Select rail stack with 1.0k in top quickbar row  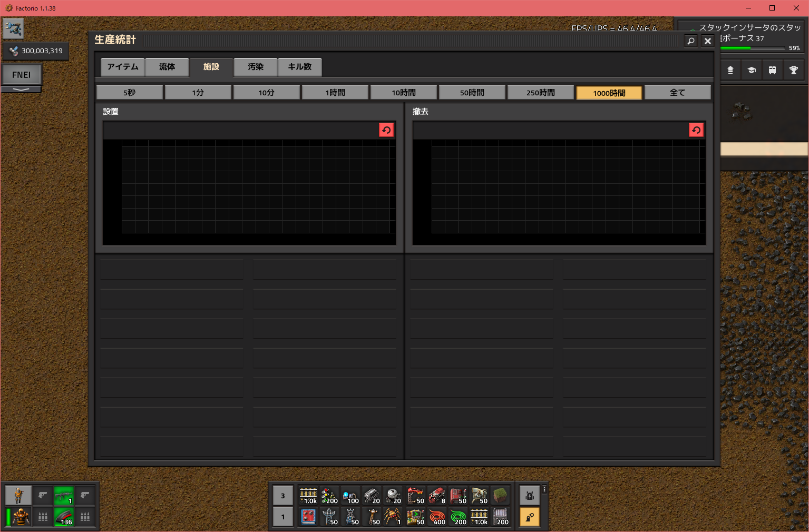308,496
